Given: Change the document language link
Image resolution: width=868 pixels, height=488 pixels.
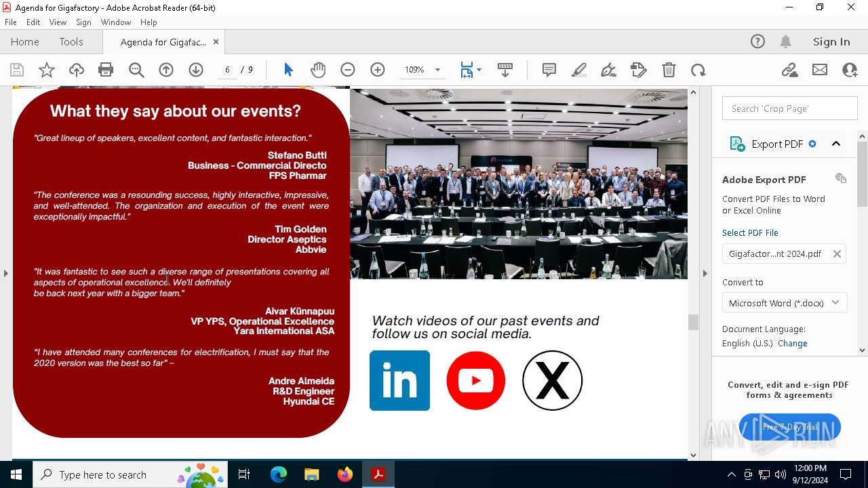Looking at the screenshot, I should (793, 344).
